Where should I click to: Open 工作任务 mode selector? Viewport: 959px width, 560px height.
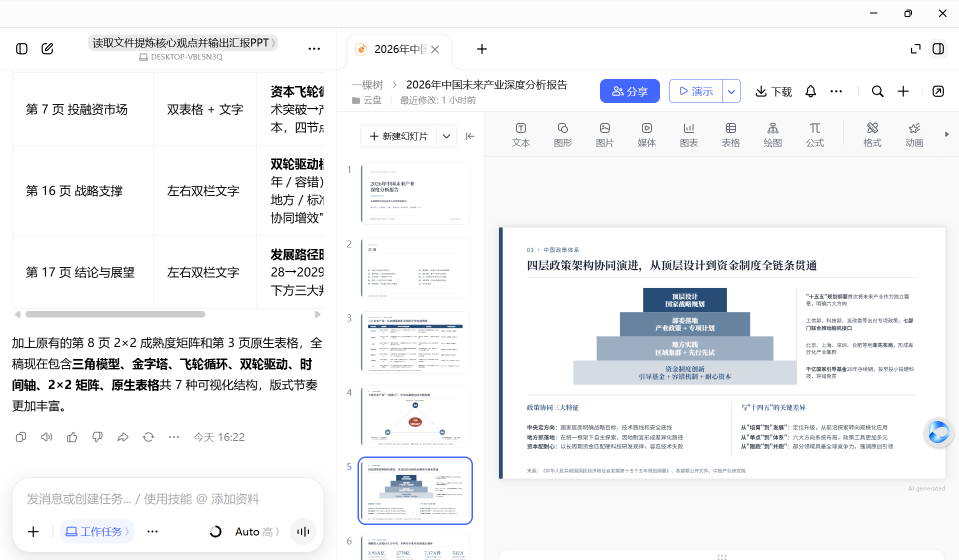97,531
